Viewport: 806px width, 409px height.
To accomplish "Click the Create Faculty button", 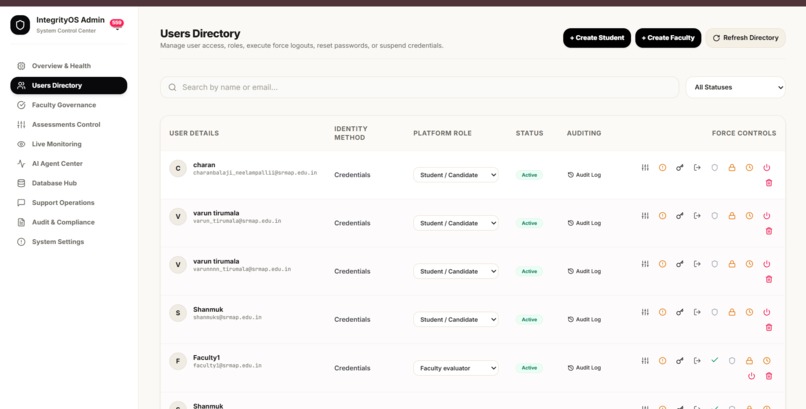I will 668,38.
